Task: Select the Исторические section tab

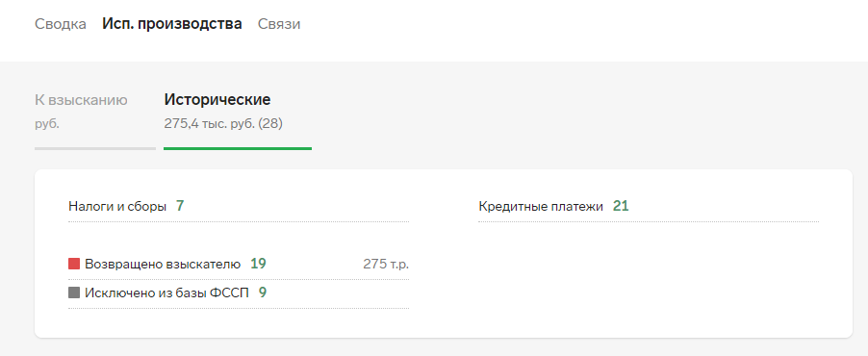Action: pyautogui.click(x=238, y=113)
